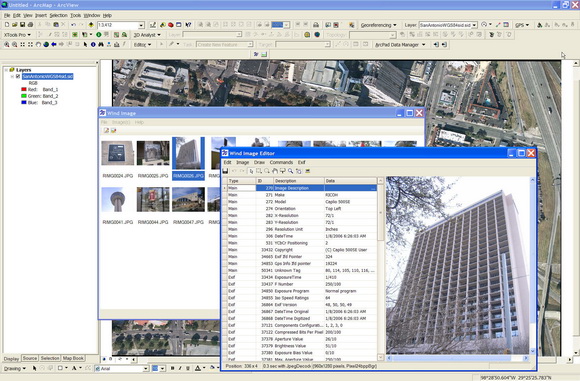Click the Full Extent globe icon

click(46, 44)
